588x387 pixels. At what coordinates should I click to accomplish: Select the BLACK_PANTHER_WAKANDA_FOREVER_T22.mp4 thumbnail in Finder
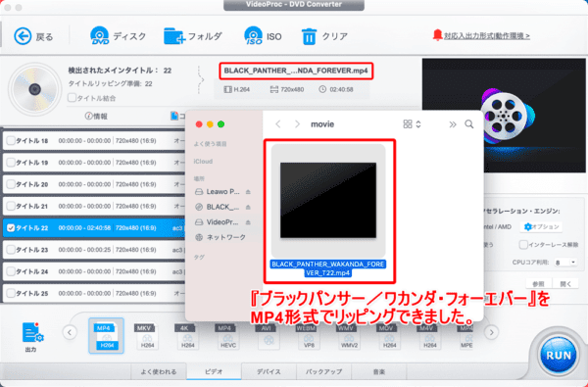(328, 200)
